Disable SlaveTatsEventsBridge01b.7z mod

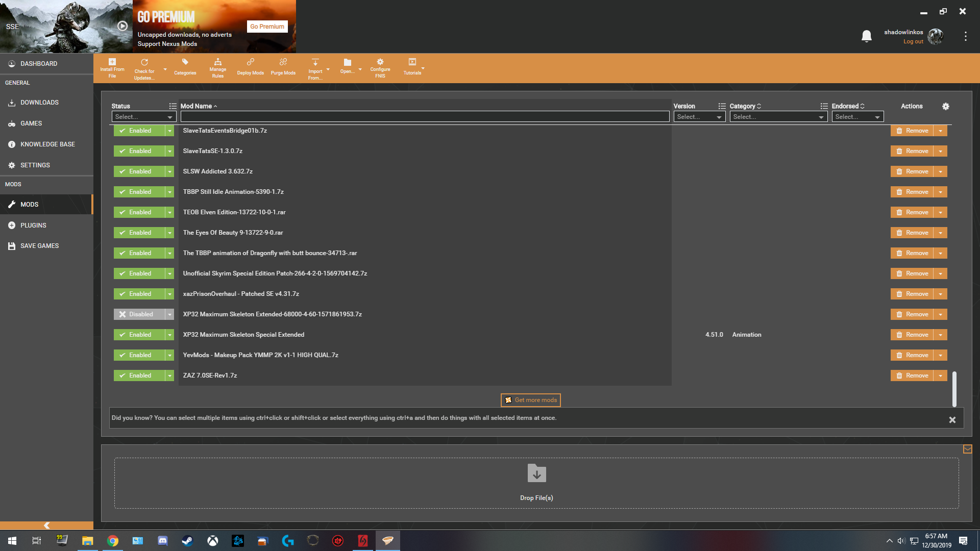tap(139, 131)
